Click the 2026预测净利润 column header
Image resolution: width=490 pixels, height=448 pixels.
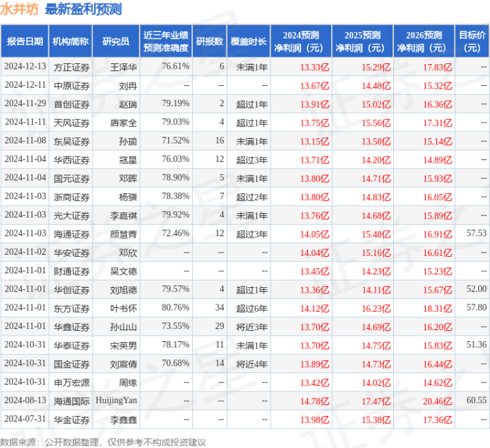tap(424, 42)
